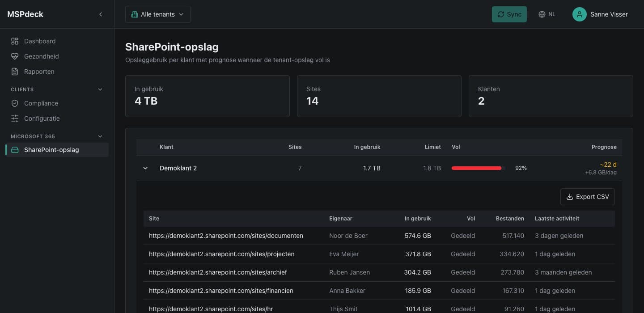Click the SharePoint-opslag drive icon
644x313 pixels.
pyautogui.click(x=15, y=150)
